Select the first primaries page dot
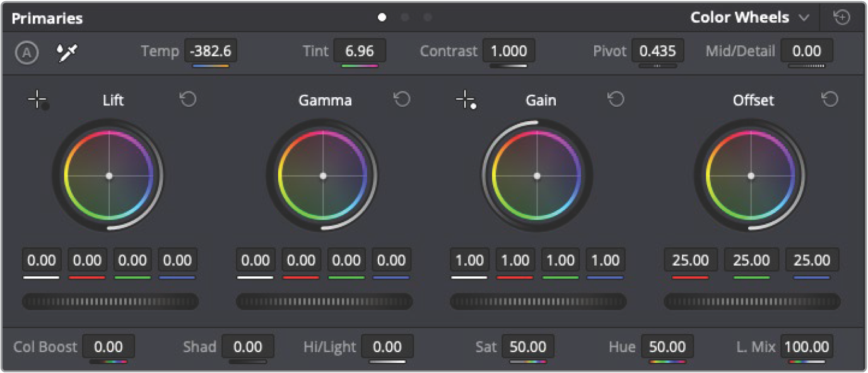Image resolution: width=868 pixels, height=373 pixels. 382,18
